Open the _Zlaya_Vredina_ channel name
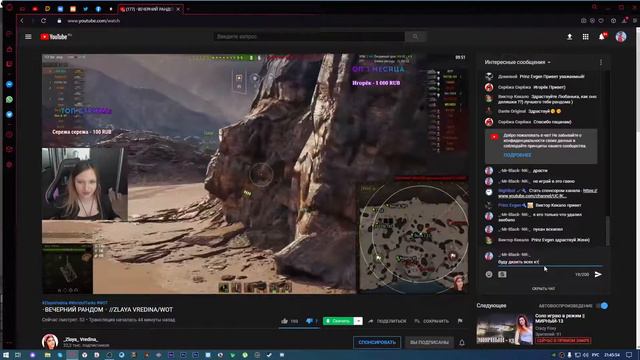Viewport: 640px width, 360px height. tap(80, 340)
